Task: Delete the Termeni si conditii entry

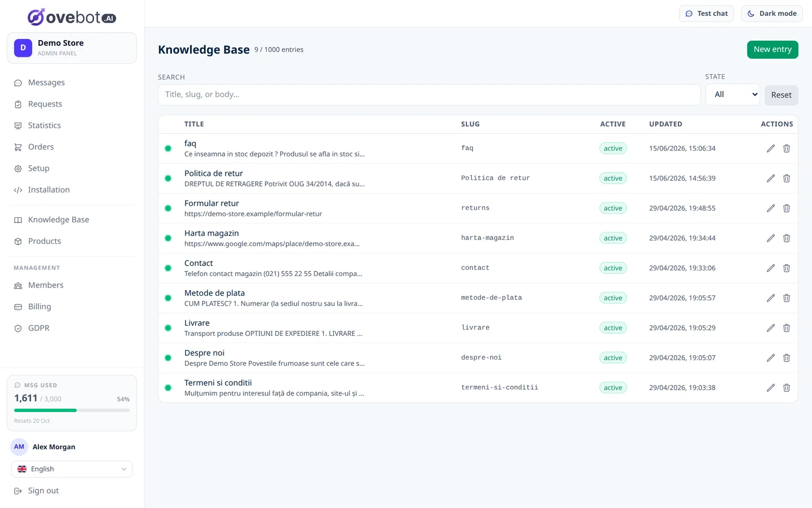Action: [x=787, y=388]
